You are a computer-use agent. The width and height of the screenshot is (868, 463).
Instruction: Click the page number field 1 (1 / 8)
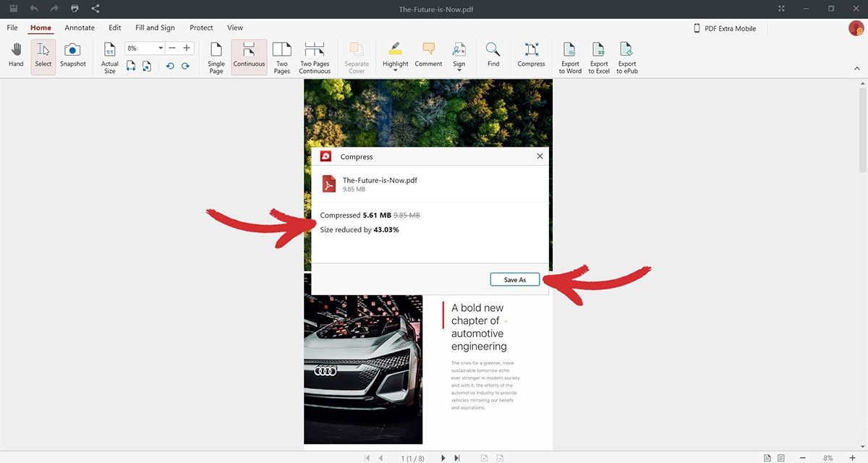click(x=413, y=458)
